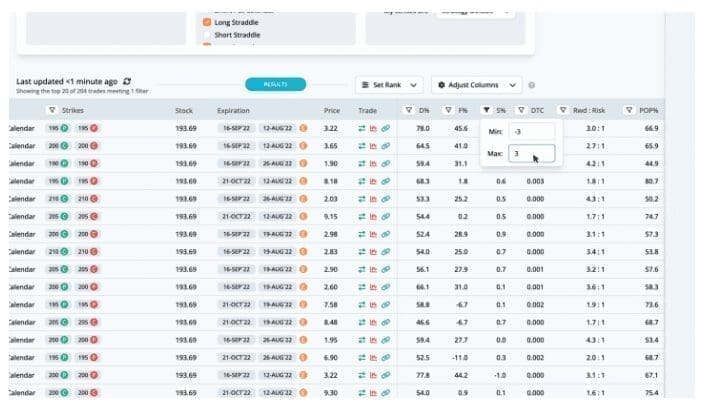This screenshot has height=419, width=706.
Task: Click the Red : Risk filter icon
Action: 565,110
